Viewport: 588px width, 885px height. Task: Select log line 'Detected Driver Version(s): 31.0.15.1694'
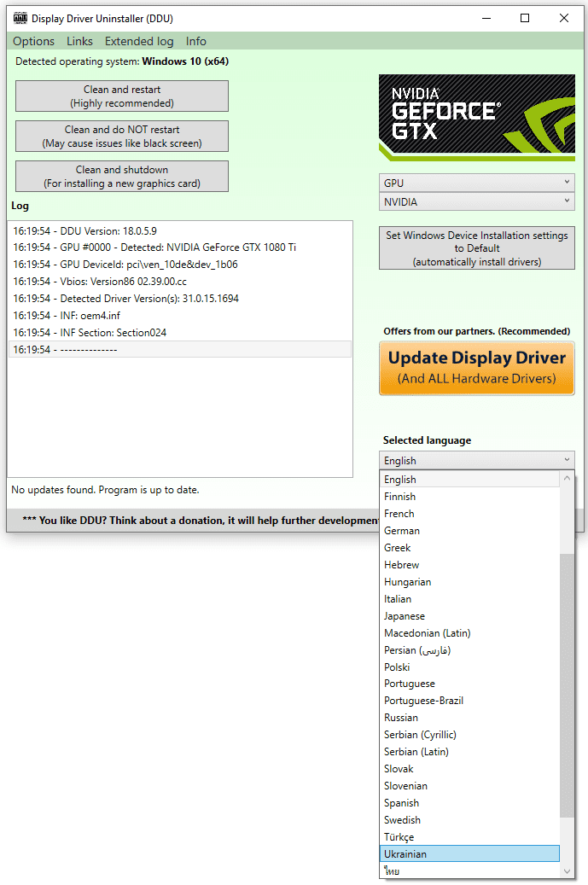pyautogui.click(x=180, y=298)
